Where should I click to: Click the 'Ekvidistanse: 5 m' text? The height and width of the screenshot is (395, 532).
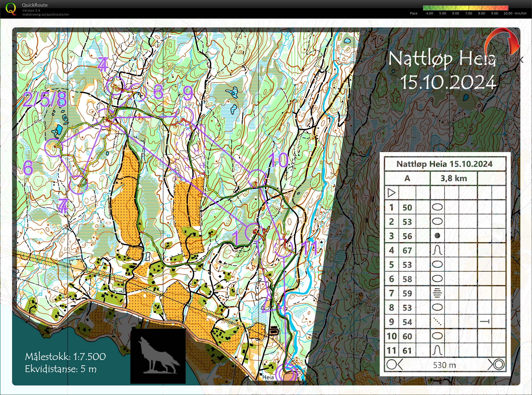tap(61, 369)
